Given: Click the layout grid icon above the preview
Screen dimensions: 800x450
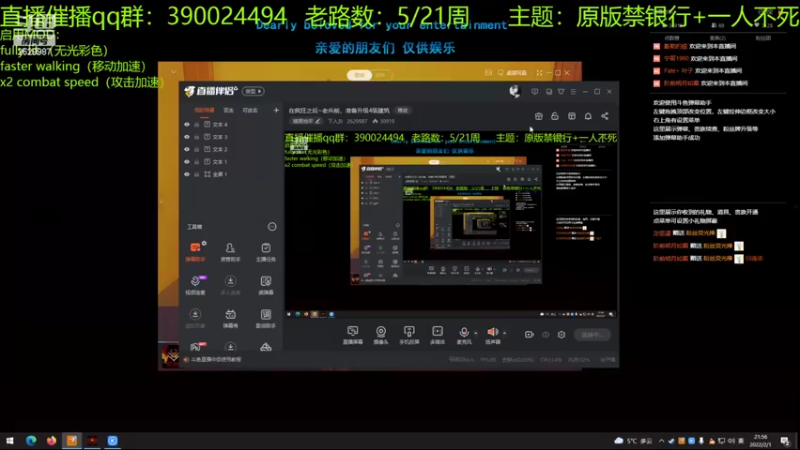Looking at the screenshot, I should (571, 116).
